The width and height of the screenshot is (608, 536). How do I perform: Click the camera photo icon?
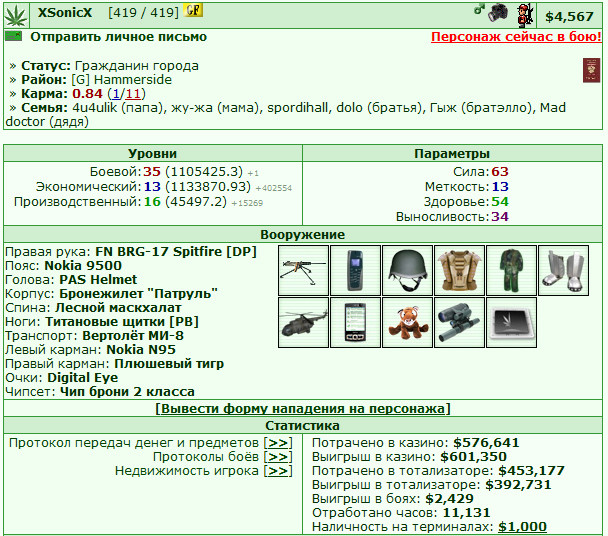[498, 14]
